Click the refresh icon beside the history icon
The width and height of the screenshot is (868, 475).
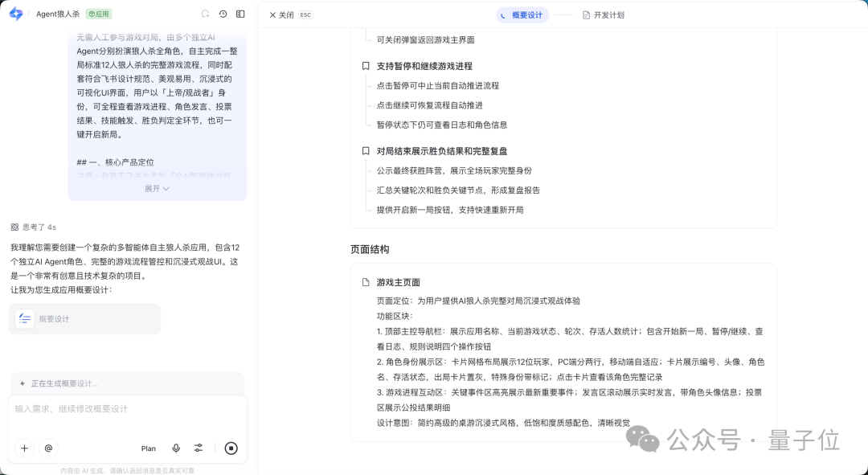(206, 14)
